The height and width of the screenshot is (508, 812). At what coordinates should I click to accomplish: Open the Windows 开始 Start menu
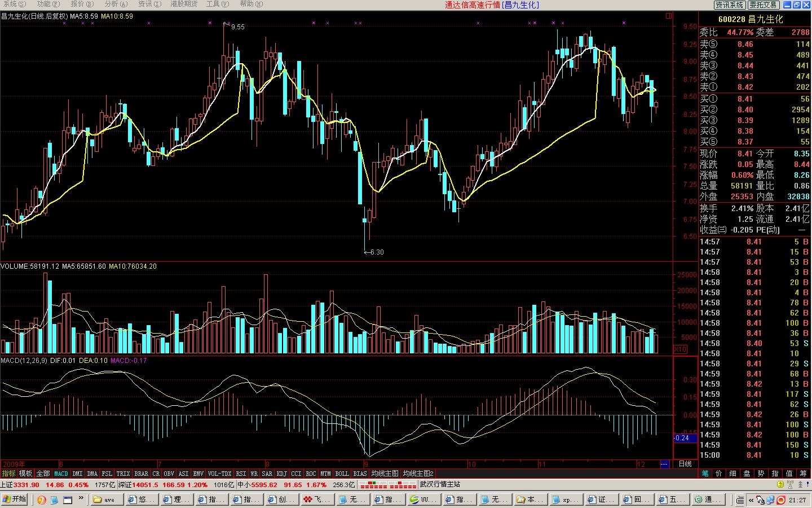point(15,500)
